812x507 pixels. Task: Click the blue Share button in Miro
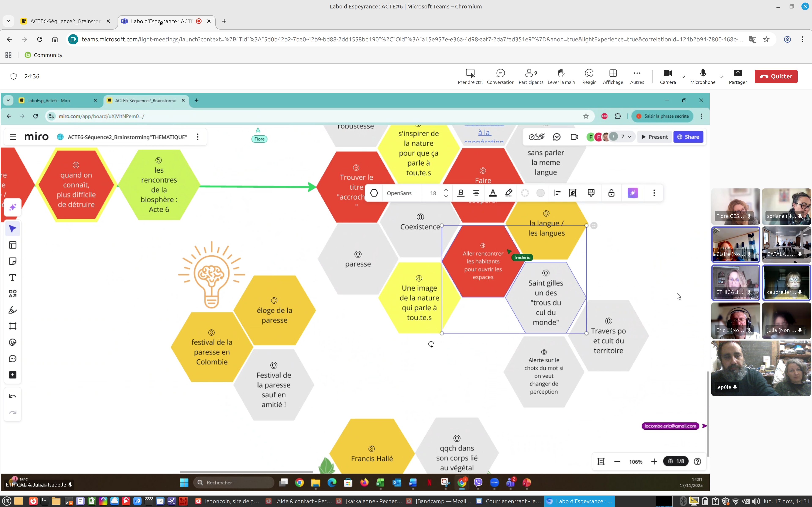click(688, 137)
